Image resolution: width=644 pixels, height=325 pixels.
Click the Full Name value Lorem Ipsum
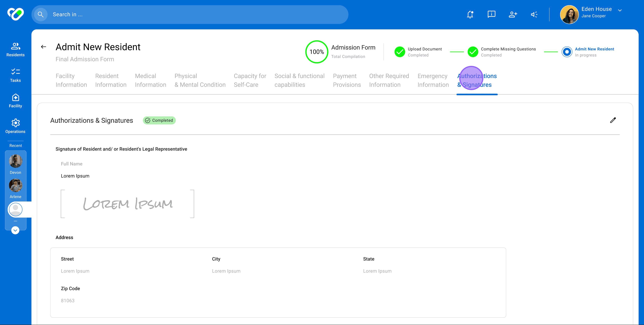coord(75,176)
